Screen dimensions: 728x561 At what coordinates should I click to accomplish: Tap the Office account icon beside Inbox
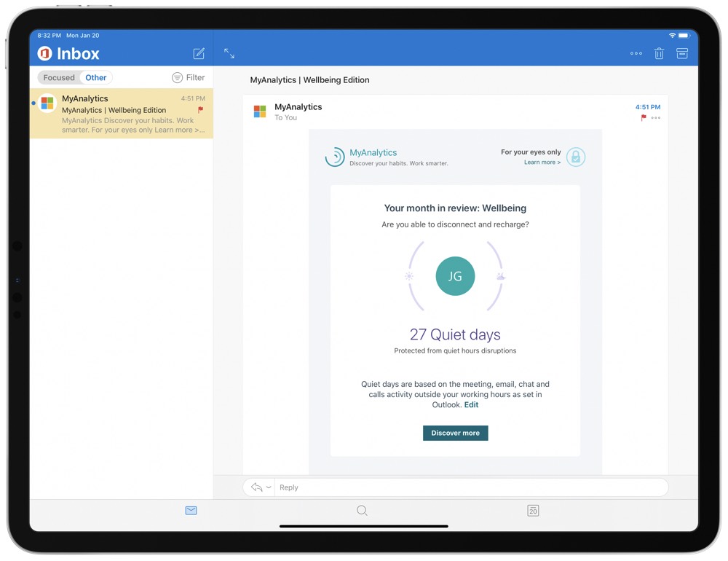point(44,53)
